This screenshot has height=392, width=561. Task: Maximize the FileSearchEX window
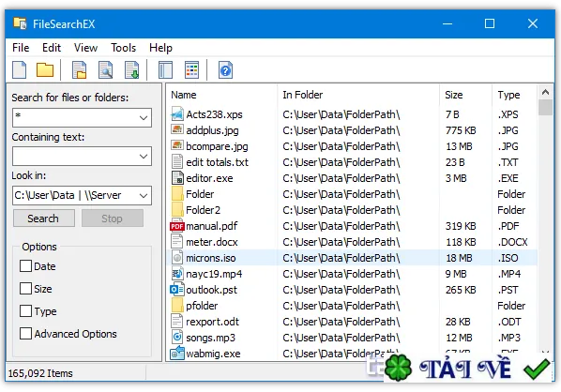click(x=490, y=23)
